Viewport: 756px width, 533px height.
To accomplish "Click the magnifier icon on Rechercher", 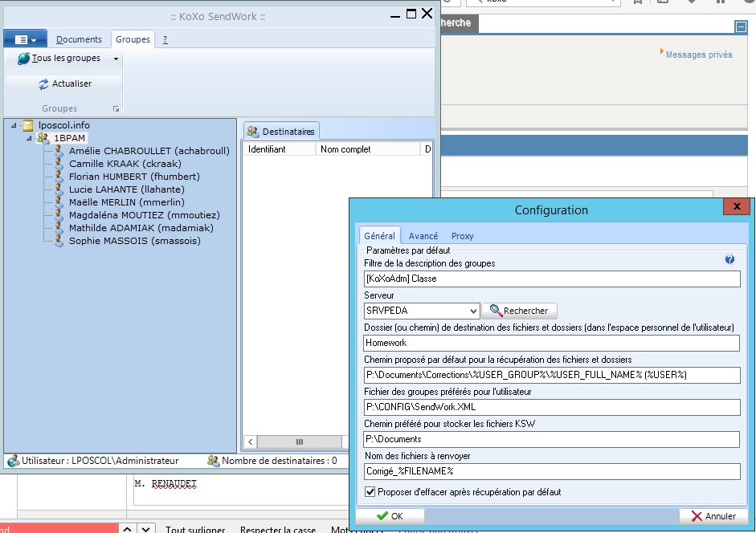I will click(496, 311).
